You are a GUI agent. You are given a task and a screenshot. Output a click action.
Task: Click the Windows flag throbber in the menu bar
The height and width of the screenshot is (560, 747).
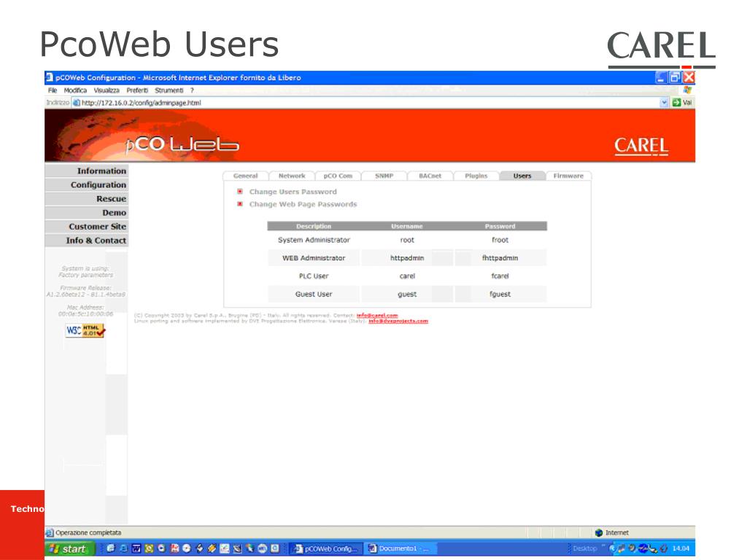(687, 90)
